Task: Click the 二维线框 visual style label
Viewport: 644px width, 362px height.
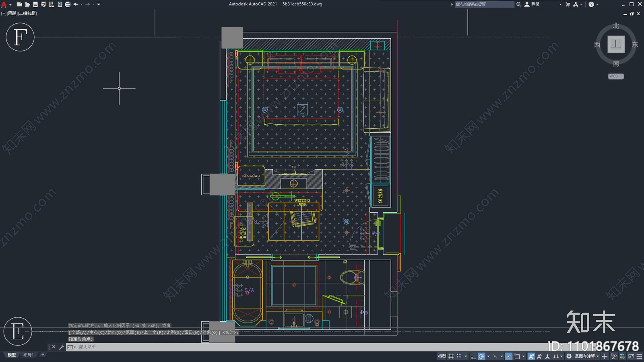Action: [27, 13]
